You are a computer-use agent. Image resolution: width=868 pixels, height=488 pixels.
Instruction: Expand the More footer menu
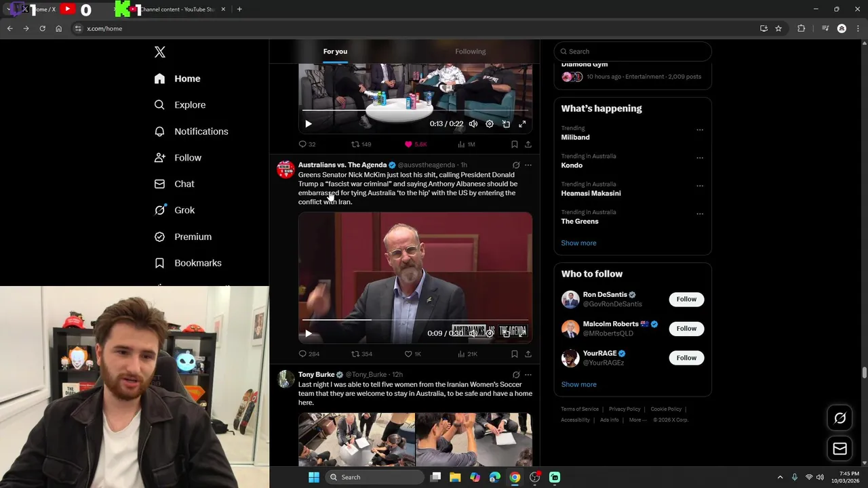638,420
